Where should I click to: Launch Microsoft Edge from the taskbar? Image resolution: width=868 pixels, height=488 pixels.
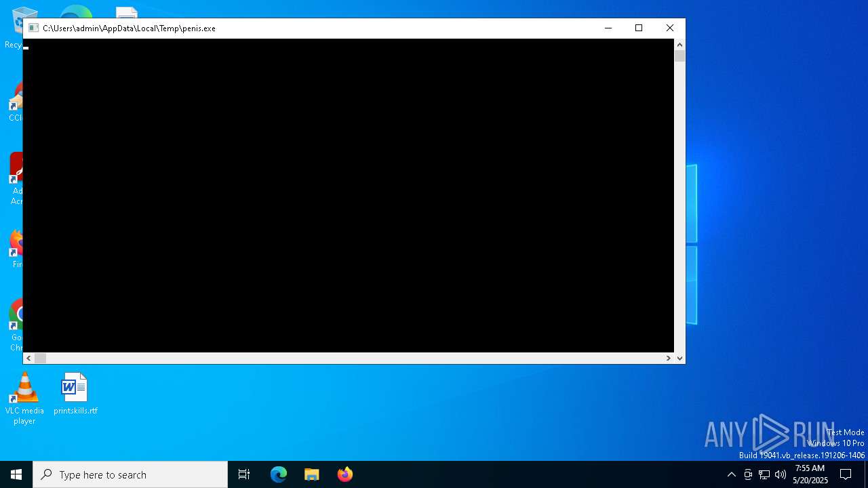(279, 474)
